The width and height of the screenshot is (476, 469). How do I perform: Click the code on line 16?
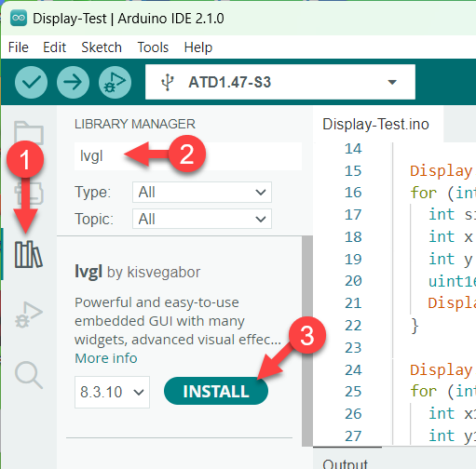pyautogui.click(x=442, y=193)
